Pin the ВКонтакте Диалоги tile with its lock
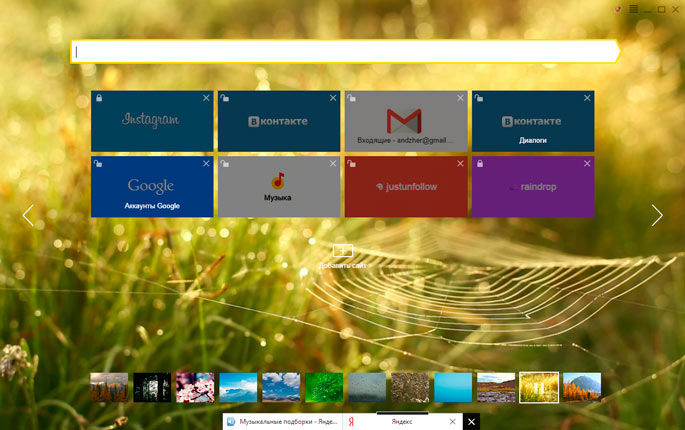The image size is (685, 430). point(478,98)
